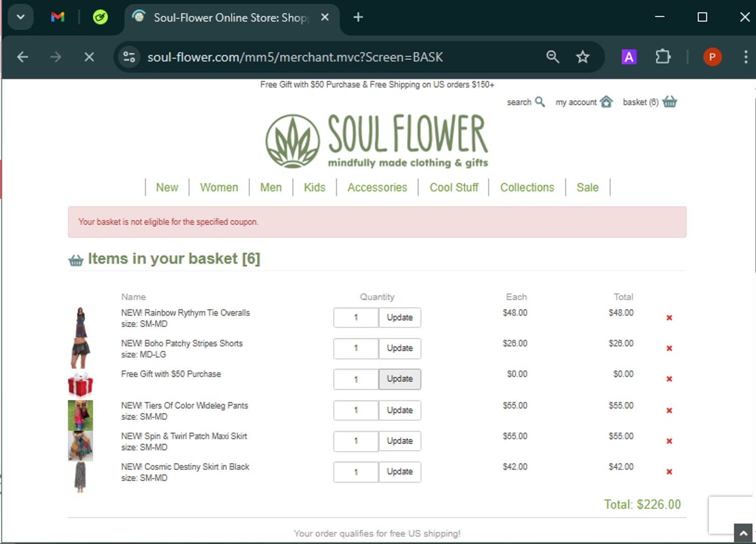Screen dimensions: 756x544
Task: Open the Accessories menu
Action: 377,188
